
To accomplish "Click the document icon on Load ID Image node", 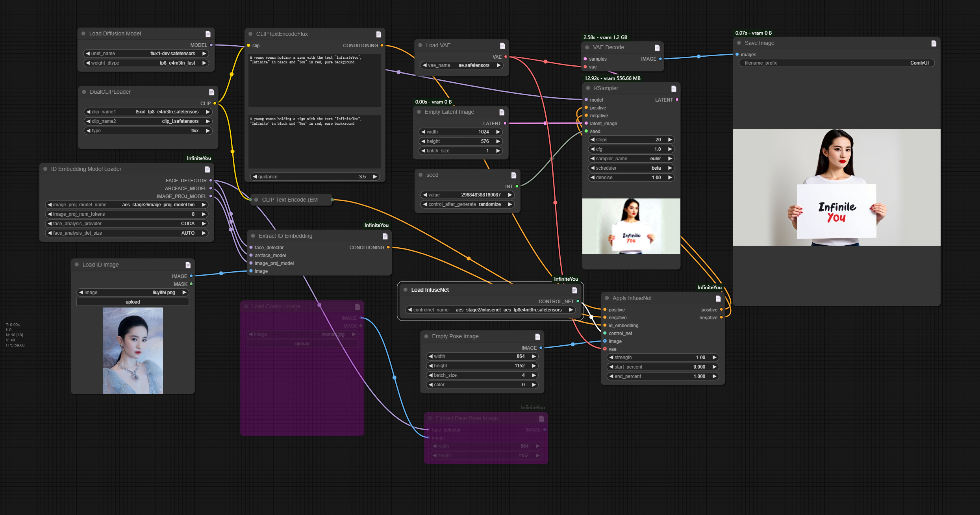I will (x=188, y=265).
